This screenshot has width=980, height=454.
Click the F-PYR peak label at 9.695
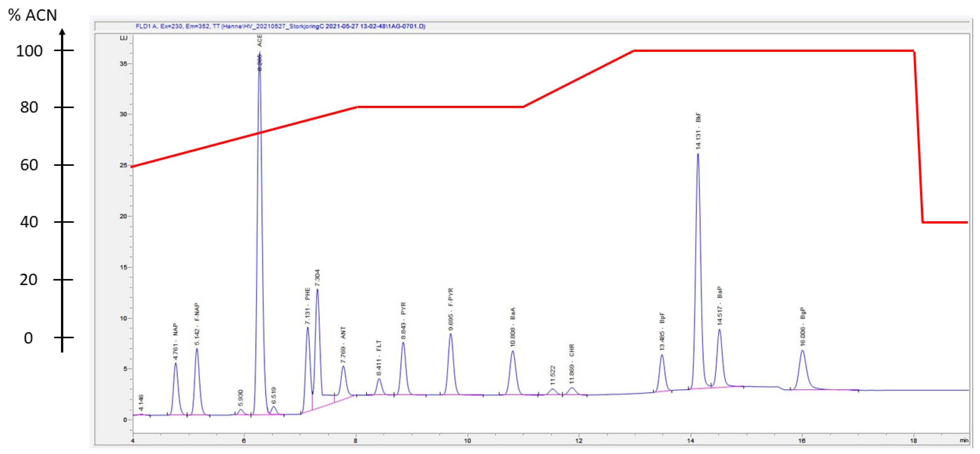pos(451,309)
